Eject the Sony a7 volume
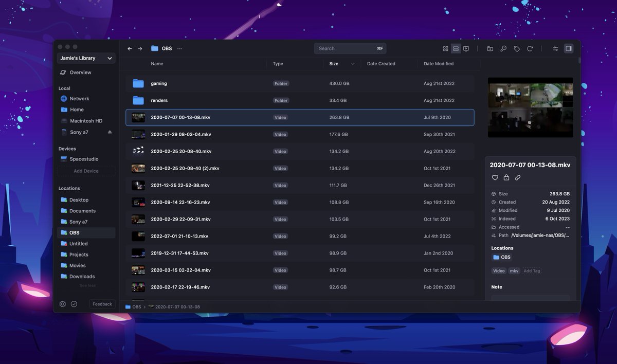 click(110, 132)
